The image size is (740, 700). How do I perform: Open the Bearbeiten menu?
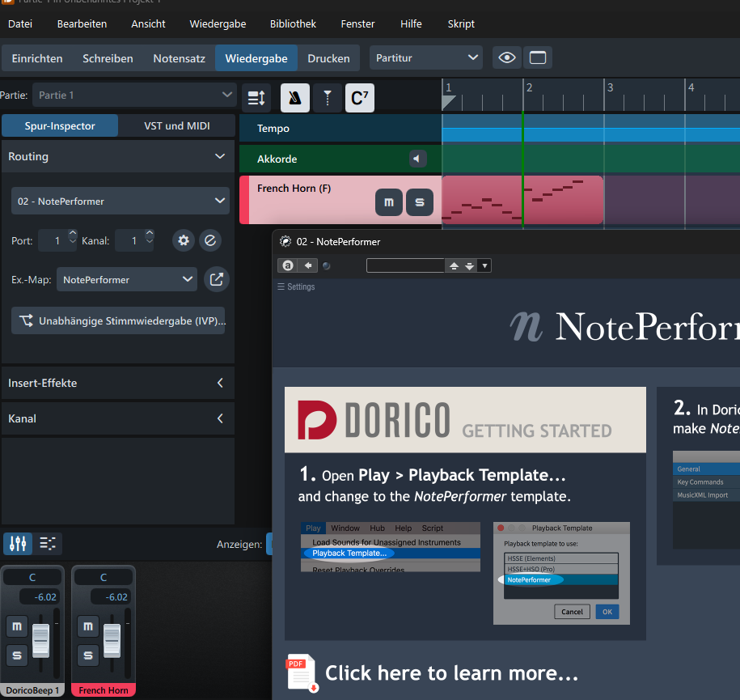click(x=82, y=24)
